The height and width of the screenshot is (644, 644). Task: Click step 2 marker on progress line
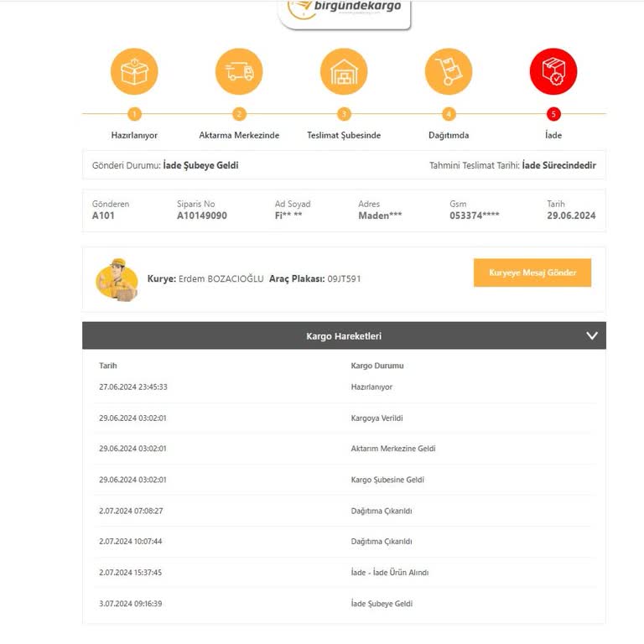[x=239, y=114]
